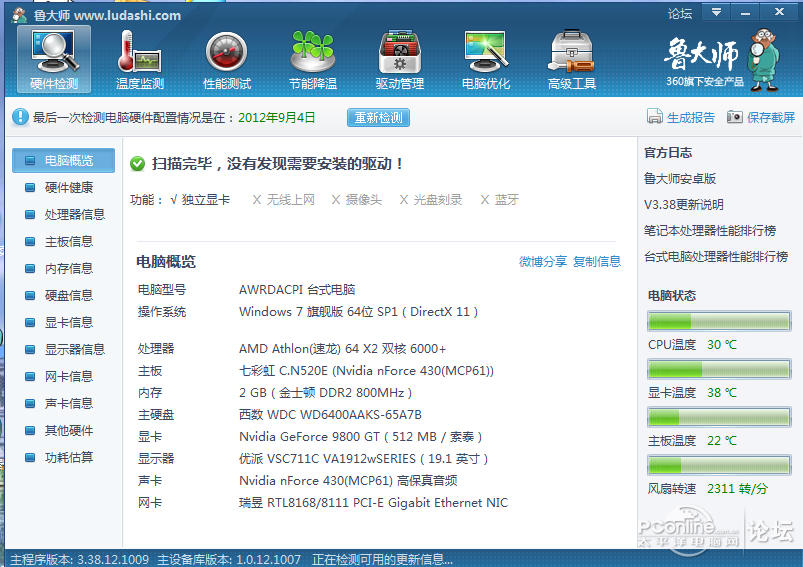The width and height of the screenshot is (803, 567).
Task: Click the 保存截屏 camera icon
Action: pyautogui.click(x=734, y=117)
